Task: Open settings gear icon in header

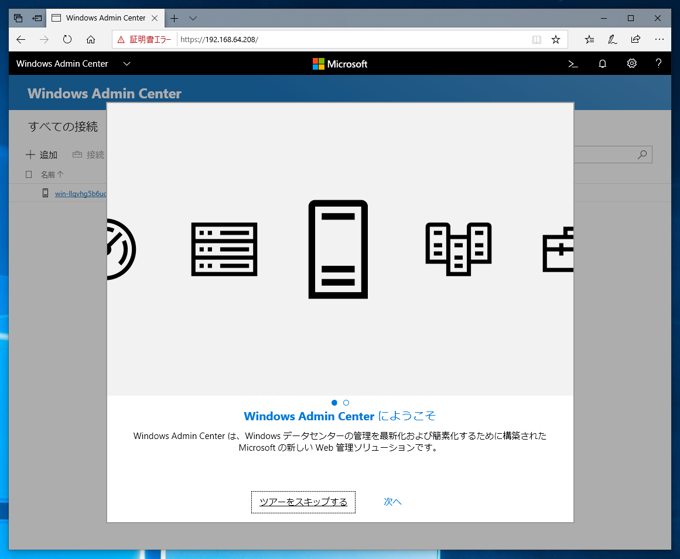Action: point(632,64)
